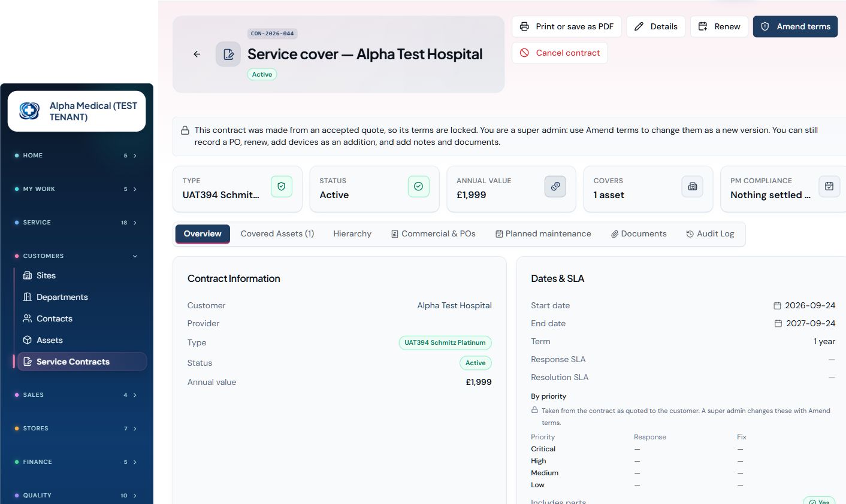Viewport: 846px width, 504px height.
Task: Click the Active badge in Status row
Action: click(476, 363)
